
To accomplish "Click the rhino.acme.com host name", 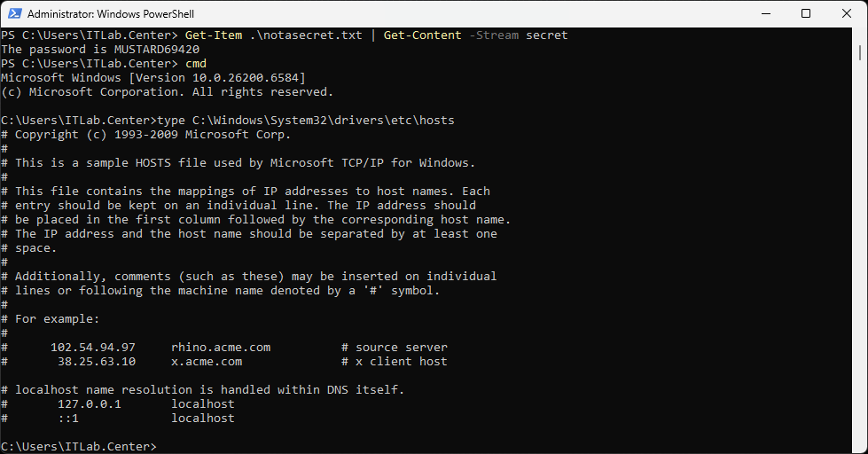I will click(x=221, y=348).
